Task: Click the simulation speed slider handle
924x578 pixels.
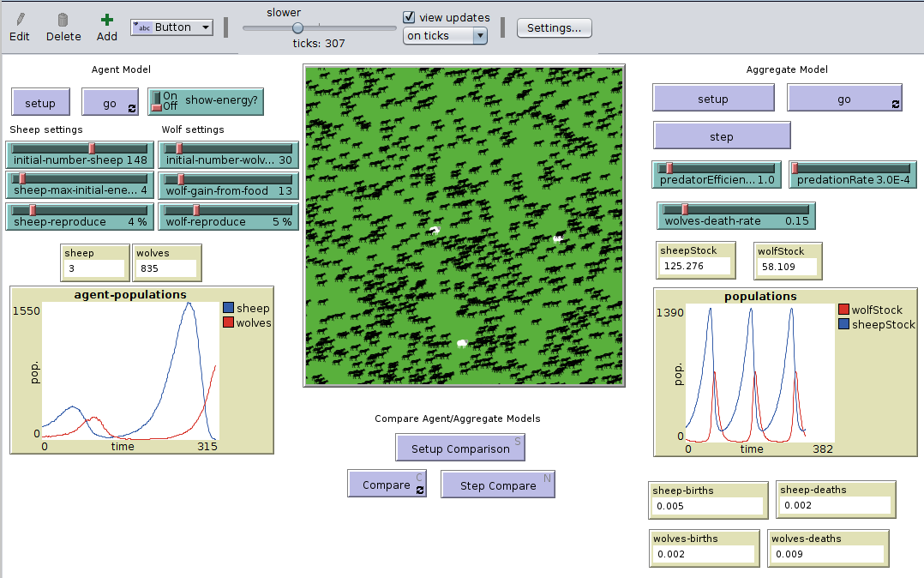Action: pyautogui.click(x=297, y=27)
